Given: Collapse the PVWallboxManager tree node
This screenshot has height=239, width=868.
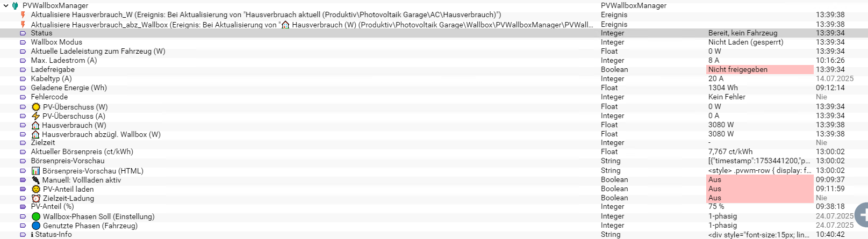Looking at the screenshot, I should tap(6, 6).
